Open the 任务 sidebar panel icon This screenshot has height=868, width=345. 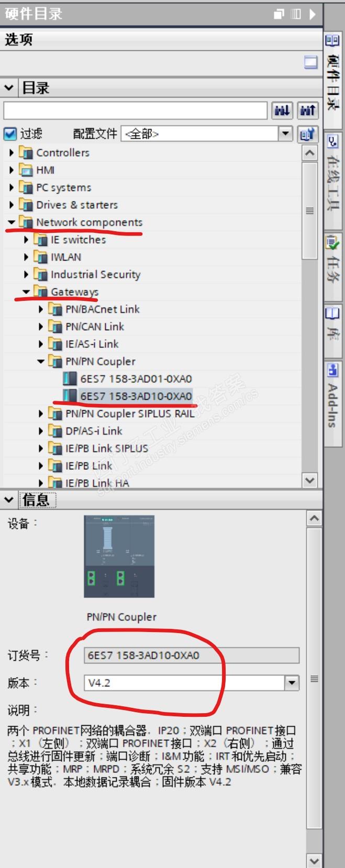coord(332,243)
